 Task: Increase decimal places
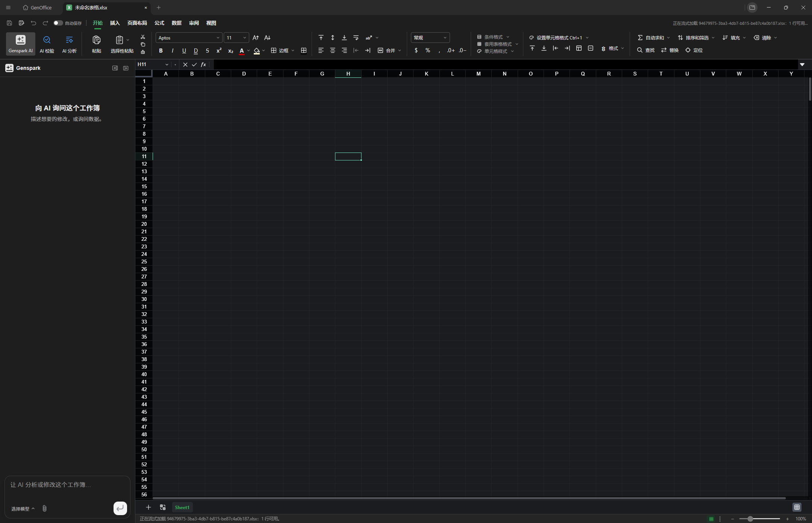[x=451, y=50]
